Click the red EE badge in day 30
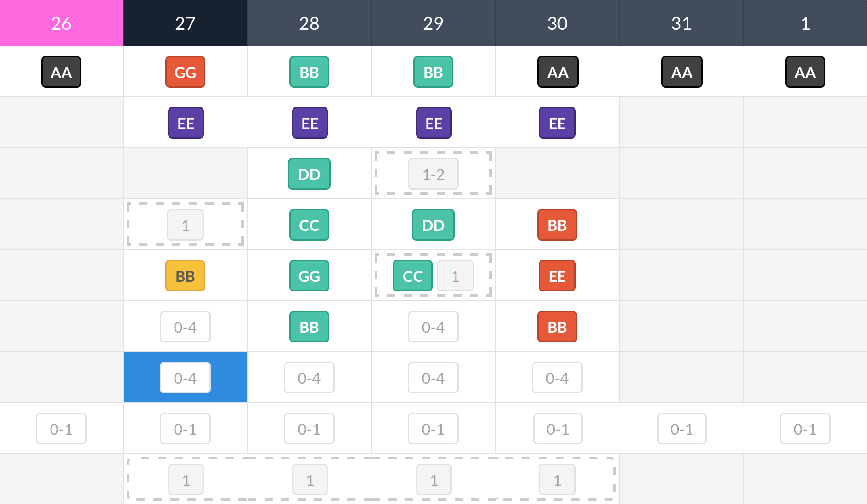Screen dimensions: 867x504 557,276
